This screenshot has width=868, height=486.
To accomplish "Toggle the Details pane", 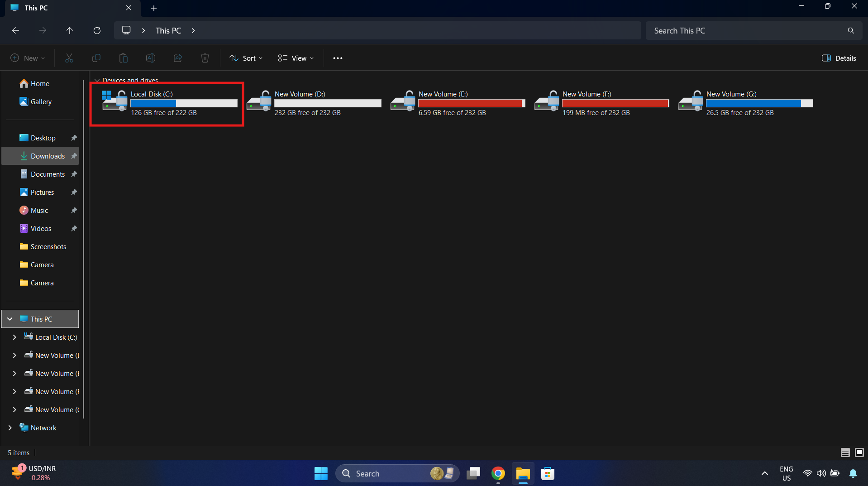I will click(x=839, y=58).
